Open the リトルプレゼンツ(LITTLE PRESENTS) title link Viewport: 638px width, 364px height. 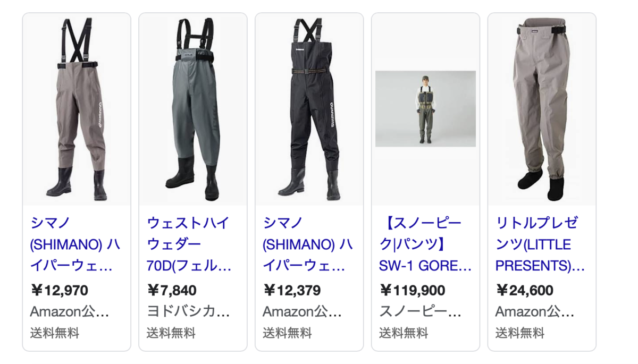click(540, 244)
